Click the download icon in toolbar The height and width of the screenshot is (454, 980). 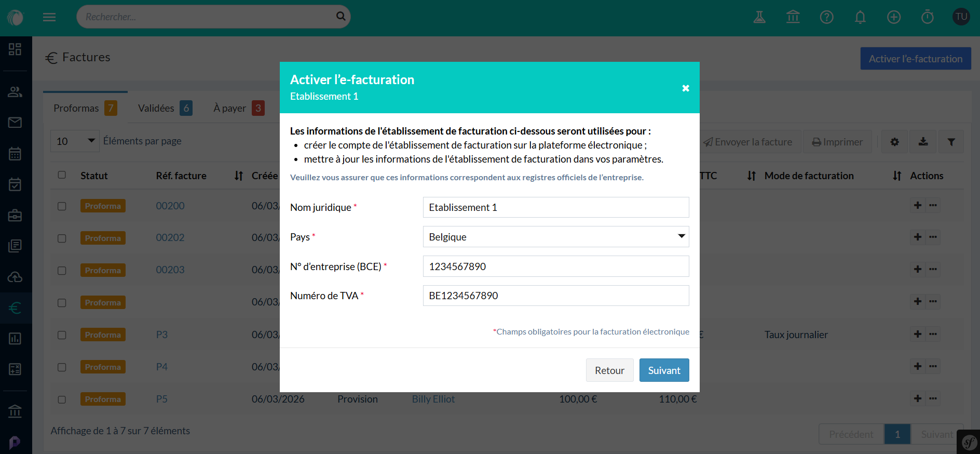923,142
